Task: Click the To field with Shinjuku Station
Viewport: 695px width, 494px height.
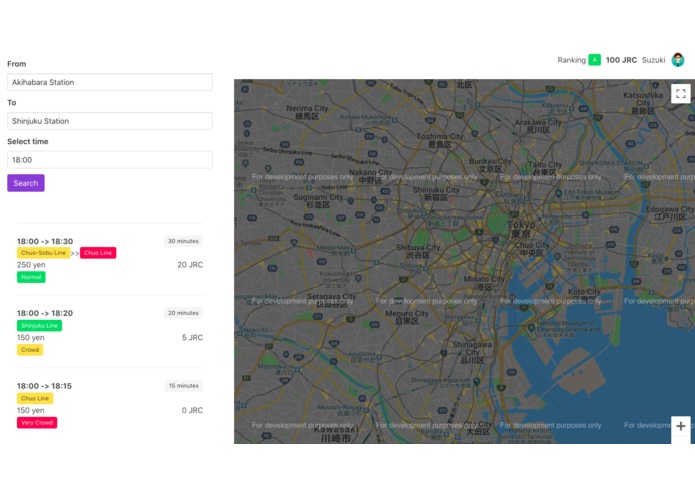Action: [110, 121]
